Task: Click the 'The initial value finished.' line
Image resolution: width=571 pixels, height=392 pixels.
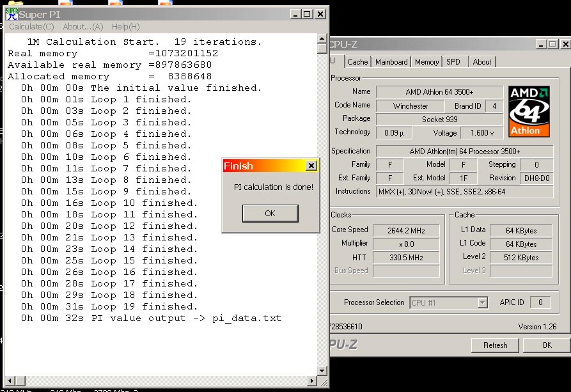Action: click(141, 88)
